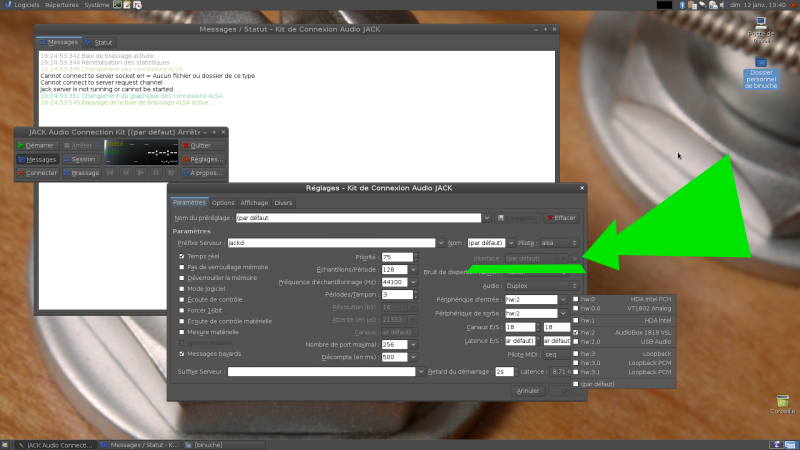The height and width of the screenshot is (450, 800).
Task: Toggle Écoute de contrôle matérielle checkbox
Action: (x=182, y=321)
